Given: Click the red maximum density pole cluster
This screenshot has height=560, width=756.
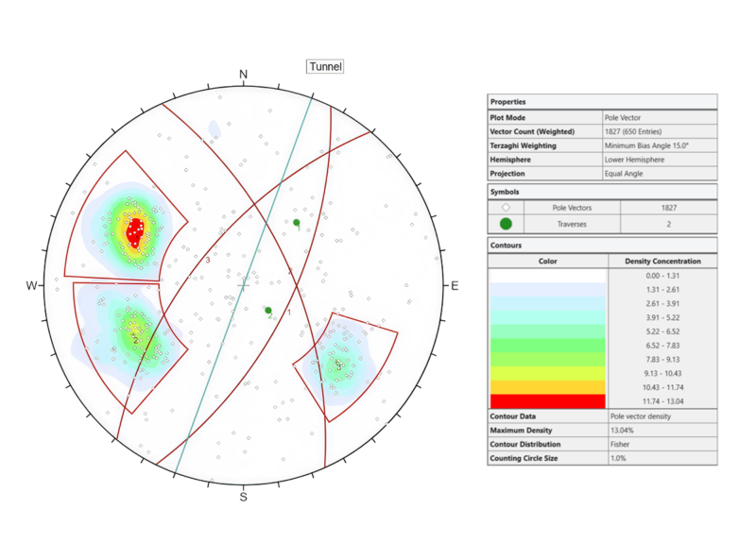Looking at the screenshot, I should click(x=136, y=229).
